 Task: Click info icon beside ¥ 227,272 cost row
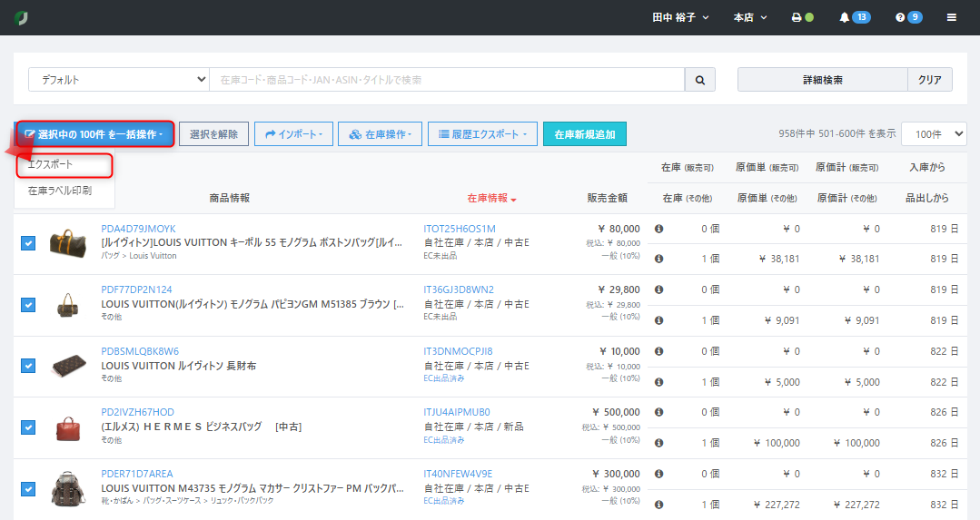tap(658, 505)
